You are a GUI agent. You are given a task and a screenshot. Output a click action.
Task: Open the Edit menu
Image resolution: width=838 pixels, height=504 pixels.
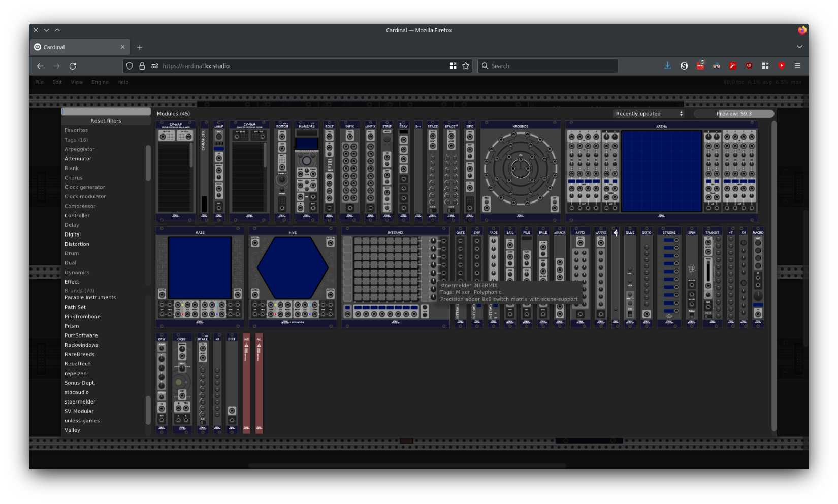57,82
